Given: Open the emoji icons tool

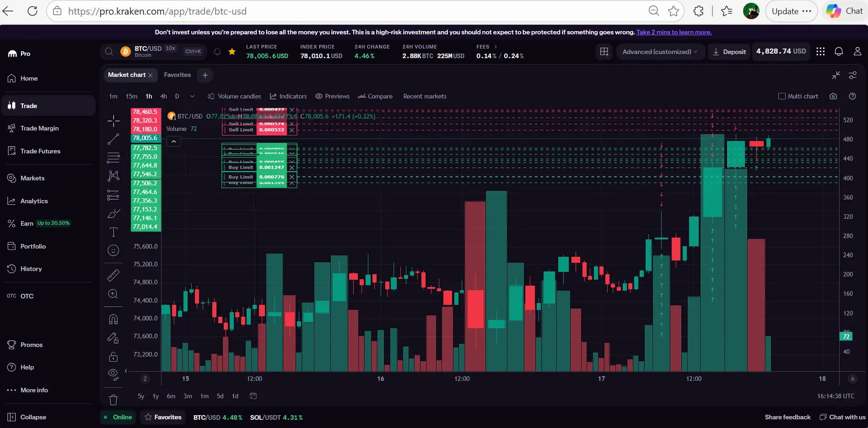Looking at the screenshot, I should click(x=113, y=250).
